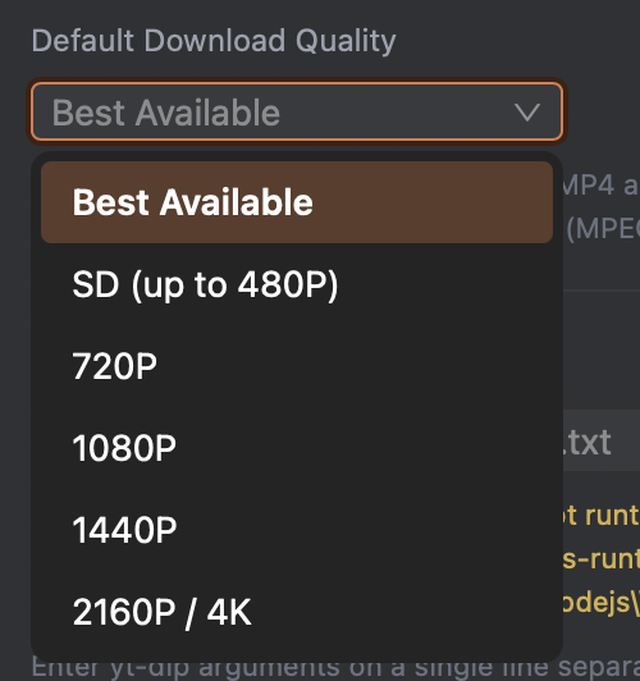Screen dimensions: 640x681
Task: Select 2160P / 4K quality
Action: 297,612
